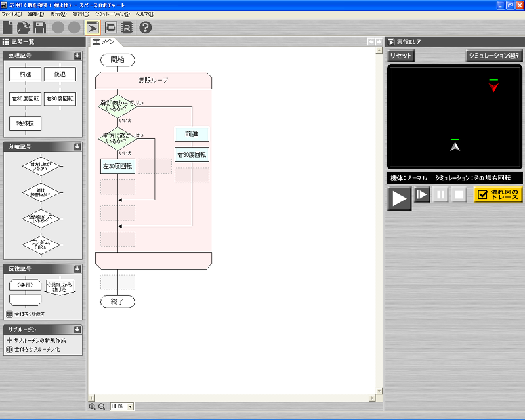Open a saved flowchart using the folder icon

[25, 28]
